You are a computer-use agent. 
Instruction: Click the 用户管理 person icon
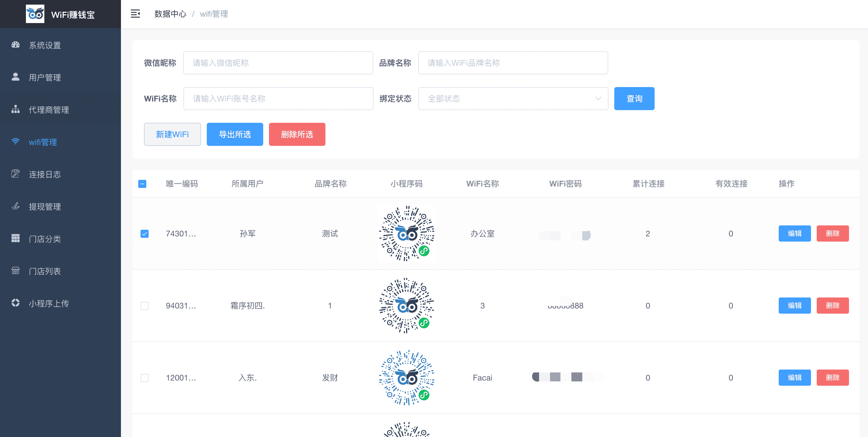16,77
